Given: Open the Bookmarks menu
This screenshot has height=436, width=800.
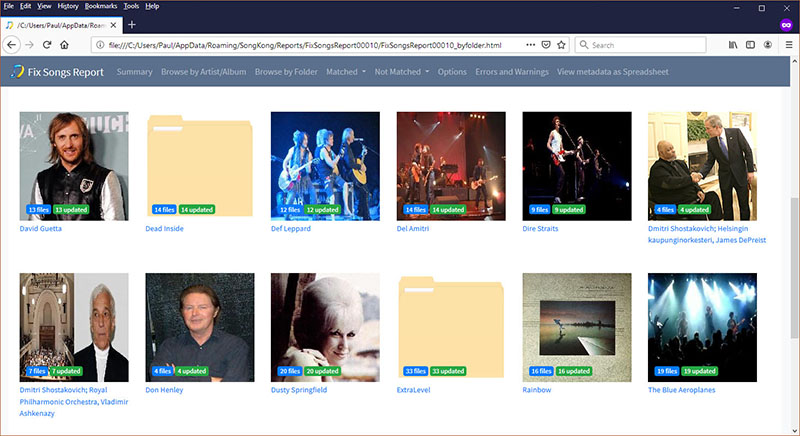Looking at the screenshot, I should pyautogui.click(x=101, y=6).
